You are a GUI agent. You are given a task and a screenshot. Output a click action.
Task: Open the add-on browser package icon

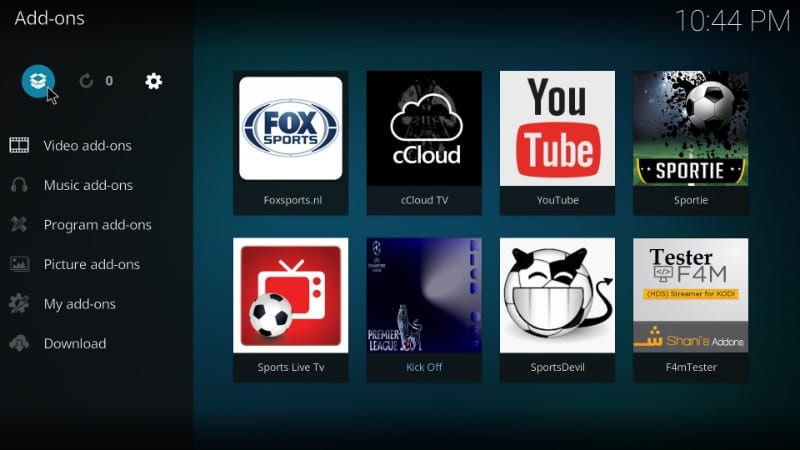(38, 81)
